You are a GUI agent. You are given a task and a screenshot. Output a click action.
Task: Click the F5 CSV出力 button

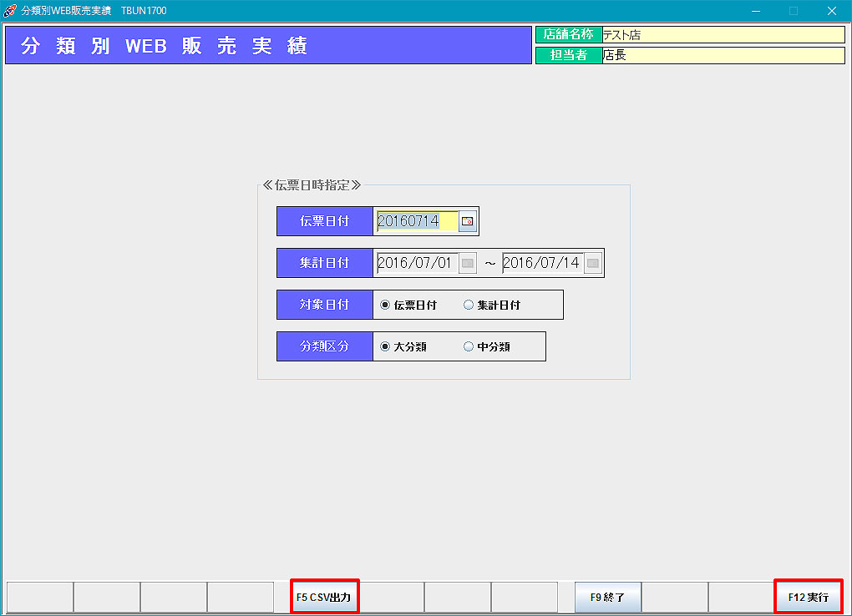(x=324, y=597)
